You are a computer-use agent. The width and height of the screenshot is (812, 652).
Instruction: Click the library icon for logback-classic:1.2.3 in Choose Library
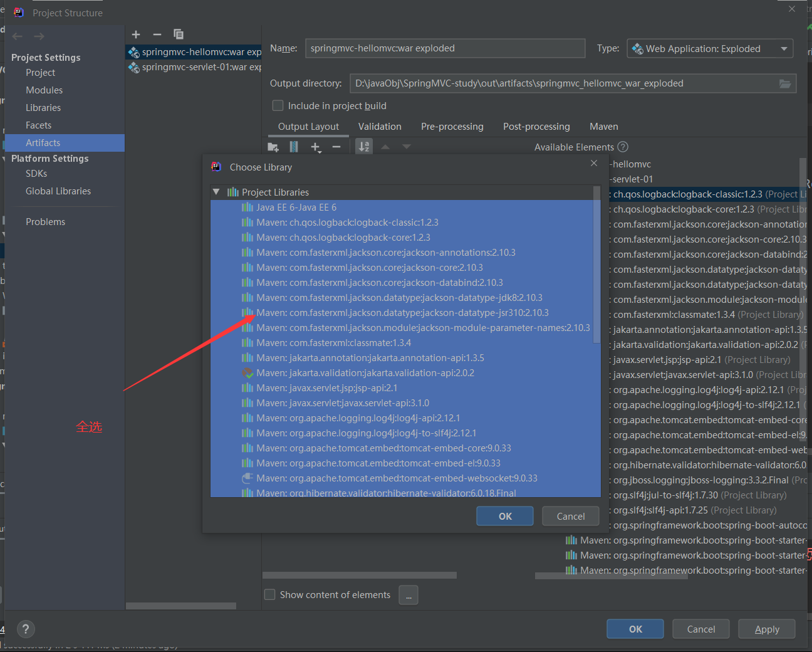click(x=247, y=223)
